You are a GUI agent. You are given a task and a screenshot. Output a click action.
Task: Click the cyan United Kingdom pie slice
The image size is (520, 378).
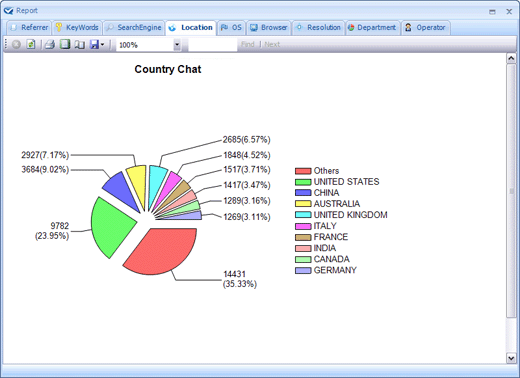pos(157,182)
